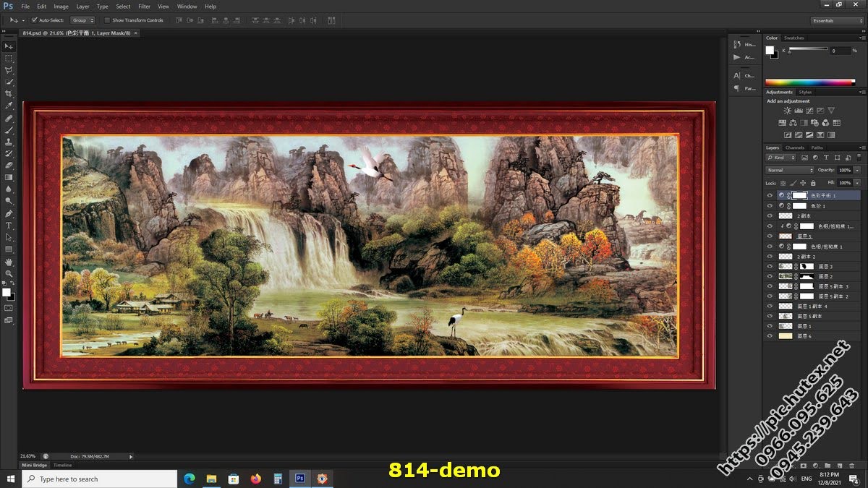Screen dimensions: 868x488
Task: Toggle visibility of 图层 2
Action: (770, 277)
